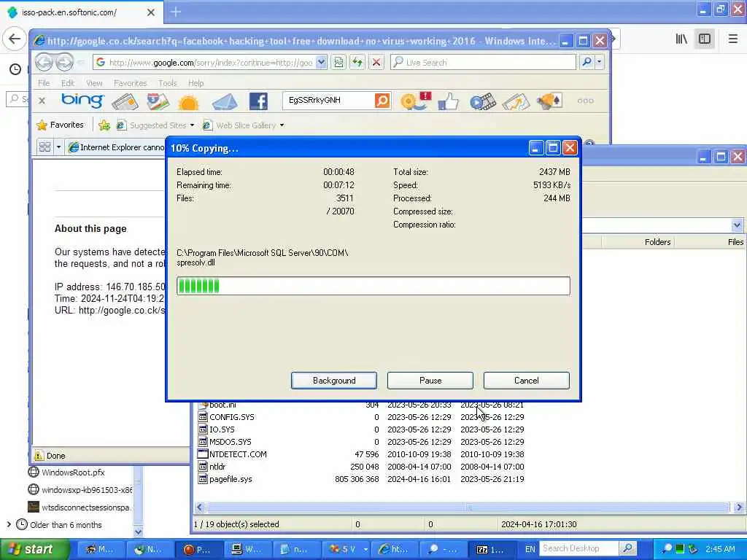Click the finance chart icon in Bing bar
This screenshot has height=560, width=747.
516,101
